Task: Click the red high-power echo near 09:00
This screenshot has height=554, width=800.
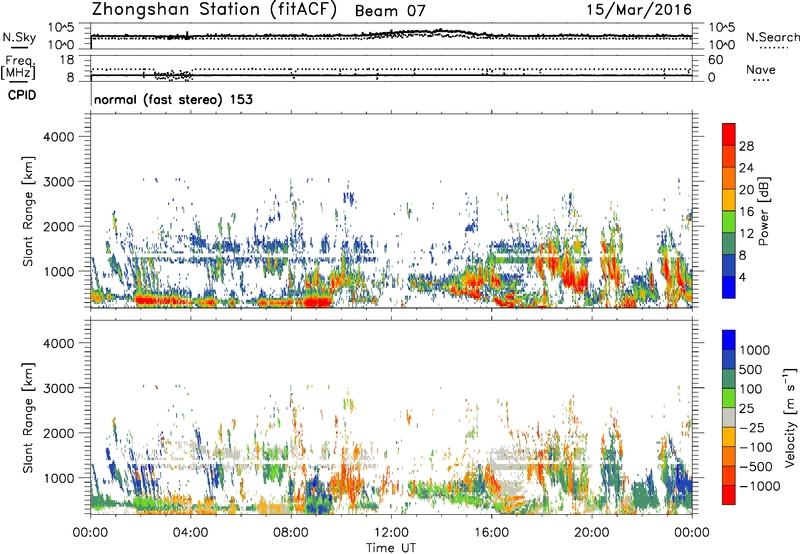Action: pos(316,301)
